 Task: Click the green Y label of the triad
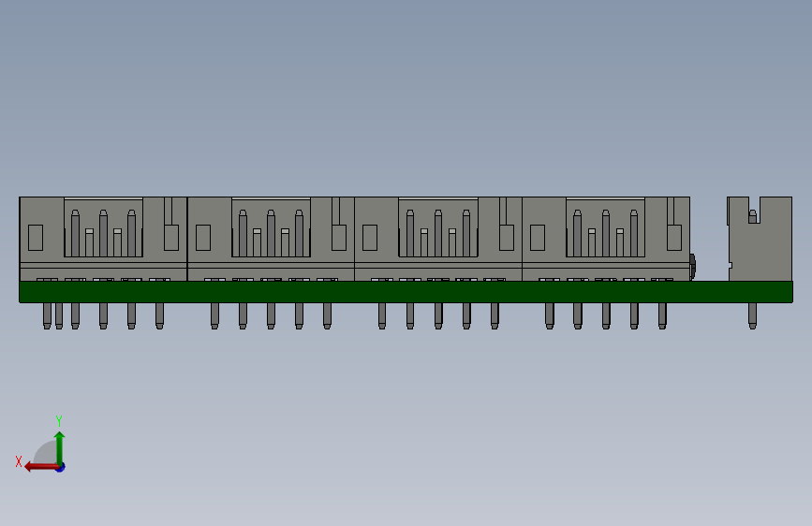(x=59, y=420)
